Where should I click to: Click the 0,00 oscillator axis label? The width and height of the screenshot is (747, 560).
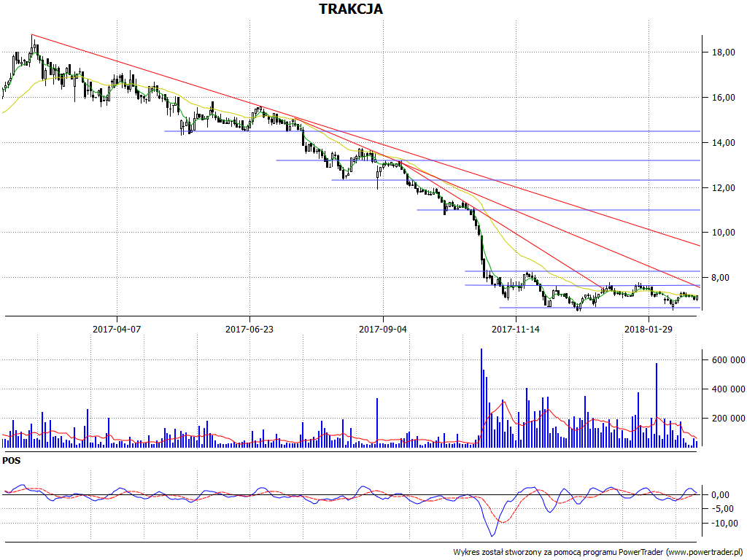tap(720, 495)
